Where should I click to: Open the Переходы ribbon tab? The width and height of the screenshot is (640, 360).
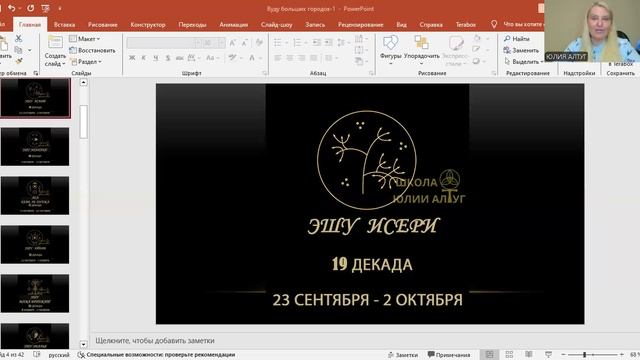(x=192, y=24)
